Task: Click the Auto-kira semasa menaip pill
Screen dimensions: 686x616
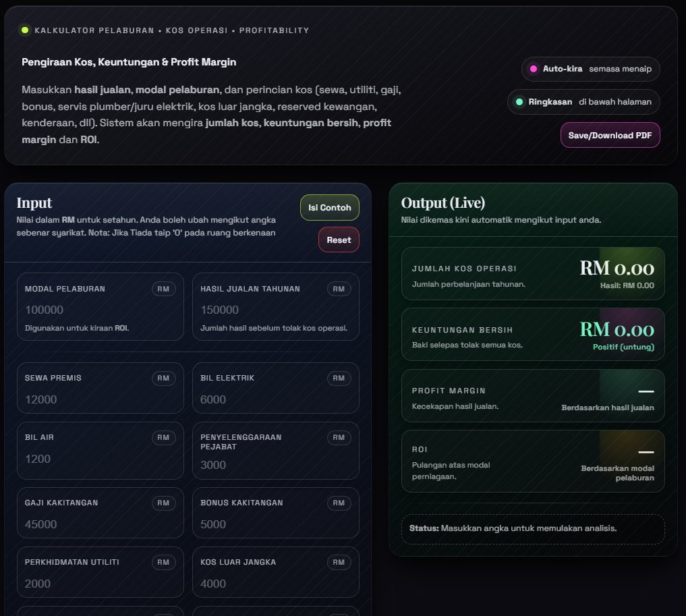Action: 591,69
